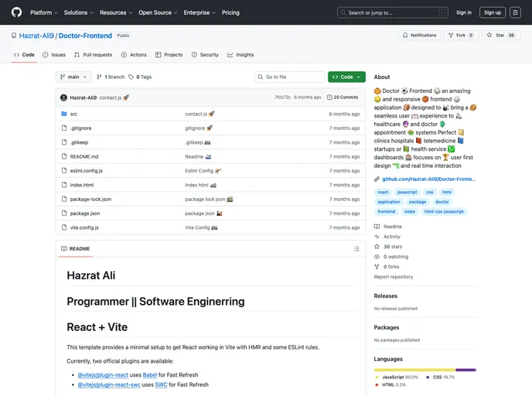Screen dimensions: 532x396
Task: Open the package.json file
Action: pyautogui.click(x=85, y=213)
